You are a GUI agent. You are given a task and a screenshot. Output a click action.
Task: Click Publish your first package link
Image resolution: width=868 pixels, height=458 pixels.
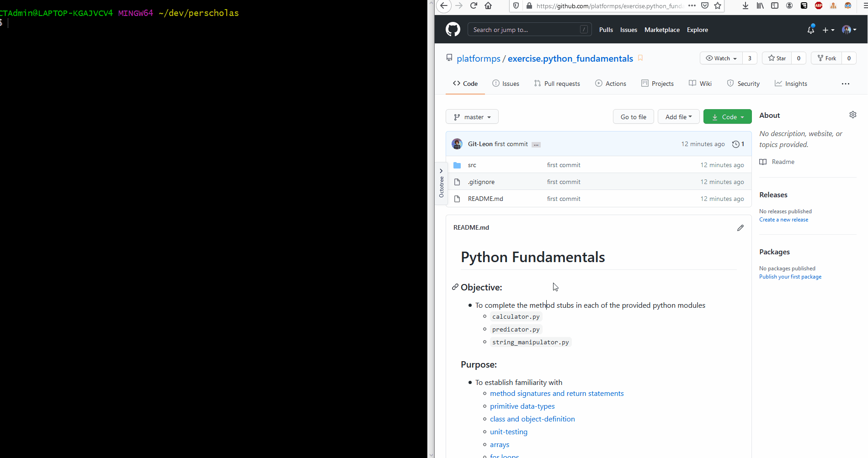pos(790,277)
